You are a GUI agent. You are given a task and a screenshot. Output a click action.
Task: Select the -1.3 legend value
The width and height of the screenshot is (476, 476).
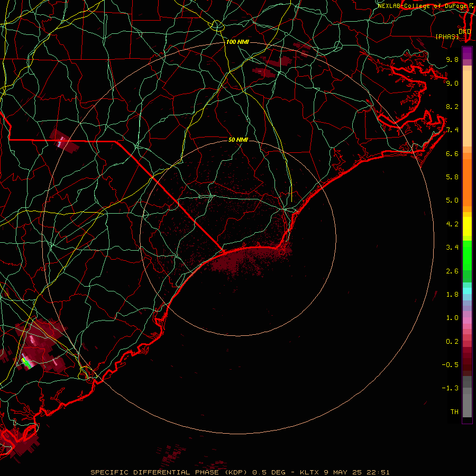[450, 388]
